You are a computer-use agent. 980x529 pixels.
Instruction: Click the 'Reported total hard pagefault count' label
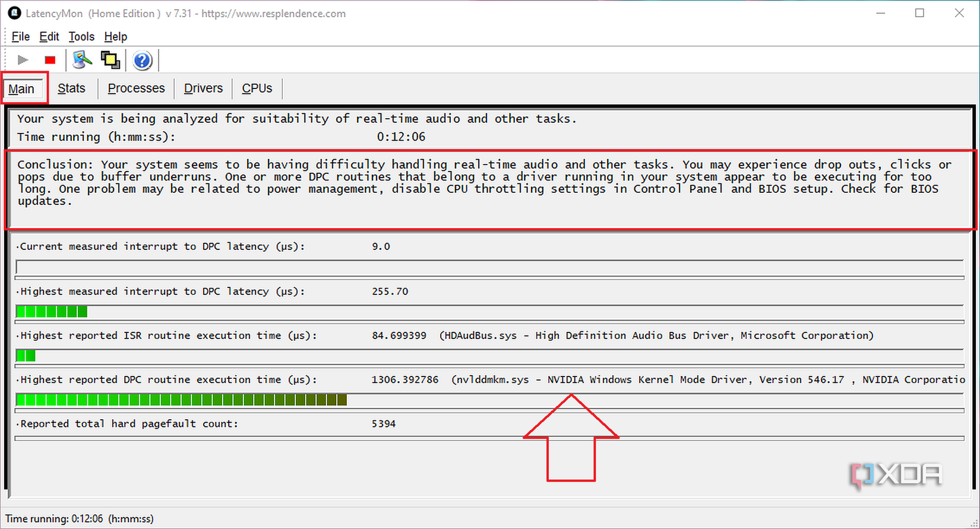click(129, 424)
